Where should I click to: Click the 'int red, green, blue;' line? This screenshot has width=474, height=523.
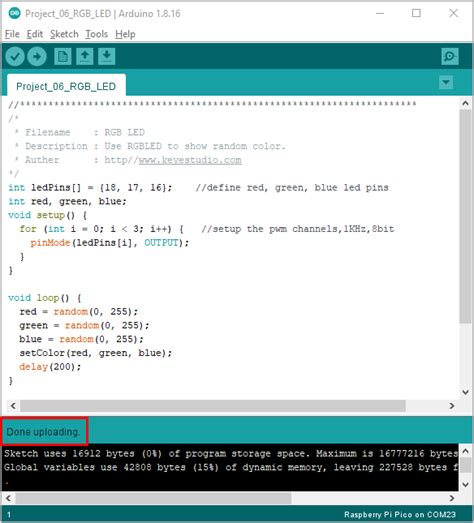click(67, 201)
